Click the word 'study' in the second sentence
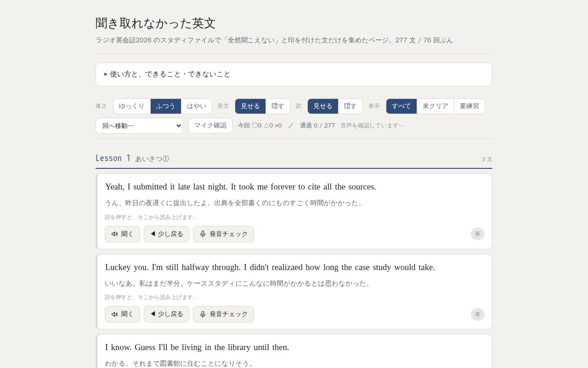588x368 pixels. point(381,267)
